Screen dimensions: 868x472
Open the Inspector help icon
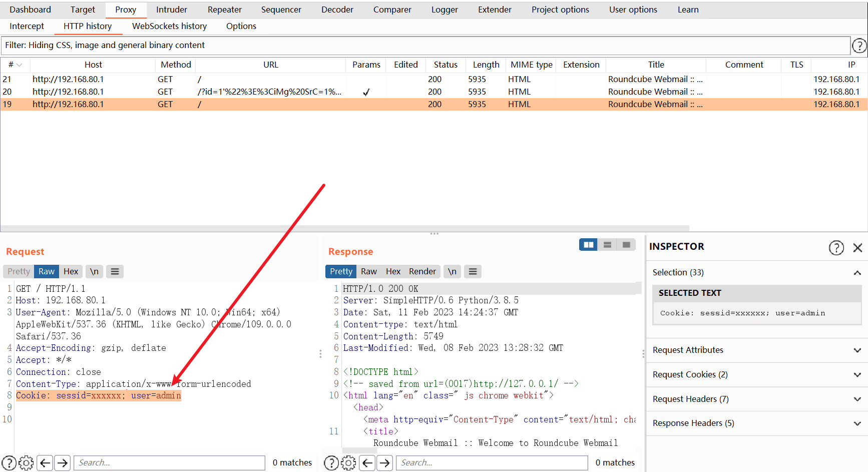[x=836, y=247]
